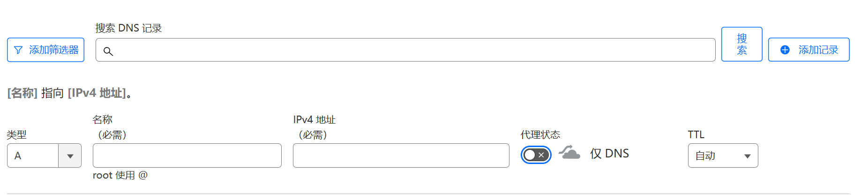
Task: Click the funnel icon in 添加筛选器
Action: pos(18,50)
